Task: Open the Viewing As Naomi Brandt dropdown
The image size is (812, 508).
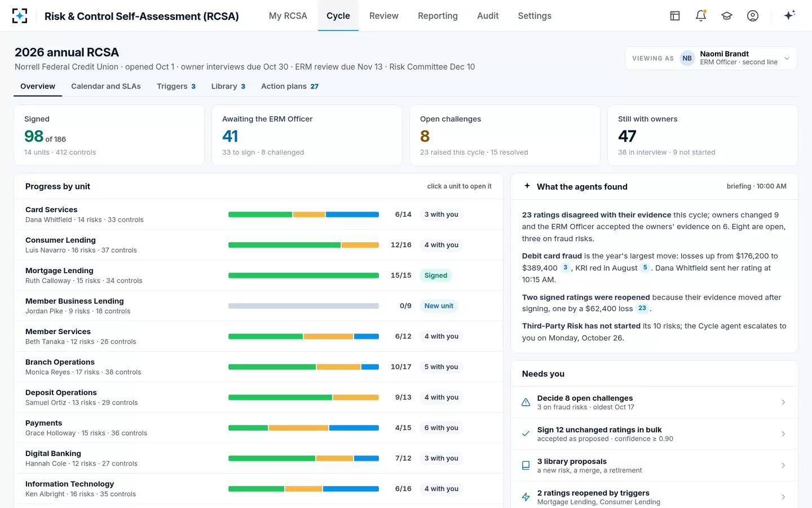Action: click(711, 58)
